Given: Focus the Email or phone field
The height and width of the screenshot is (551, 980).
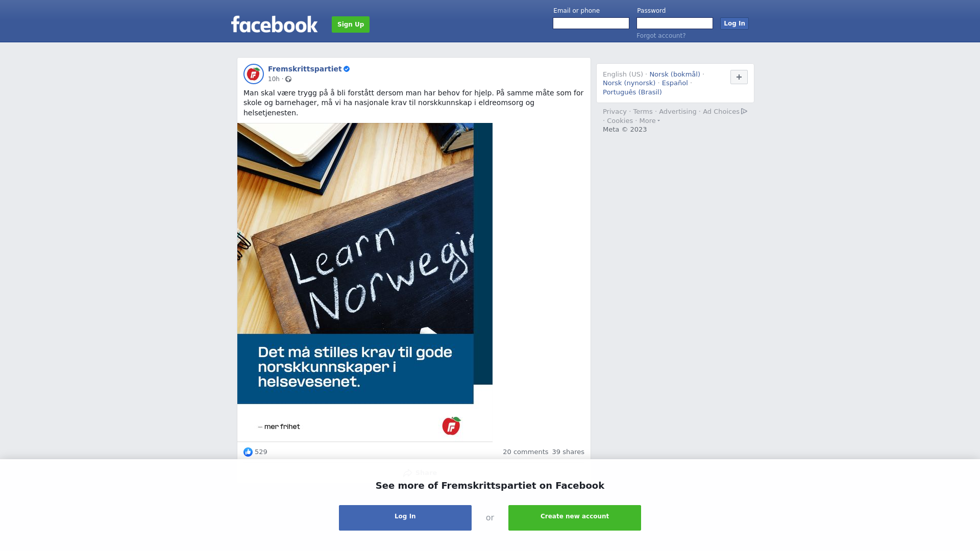Looking at the screenshot, I should 591,23.
